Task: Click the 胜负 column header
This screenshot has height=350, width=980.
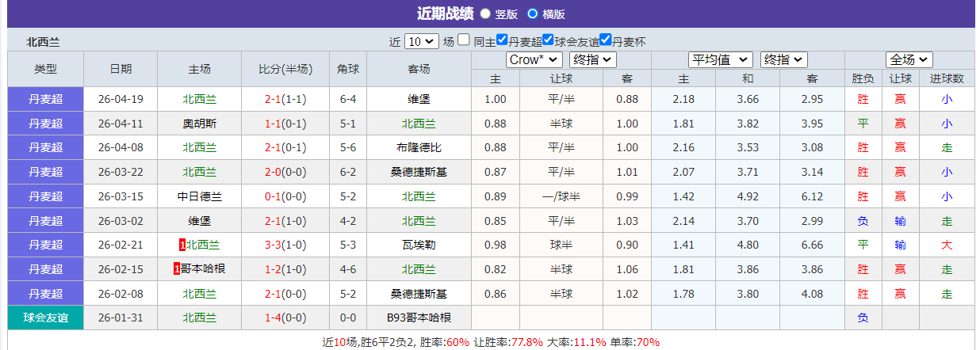Action: click(863, 78)
